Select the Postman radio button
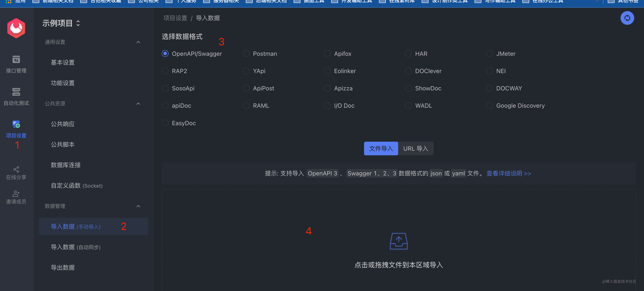Image resolution: width=644 pixels, height=291 pixels. 246,54
